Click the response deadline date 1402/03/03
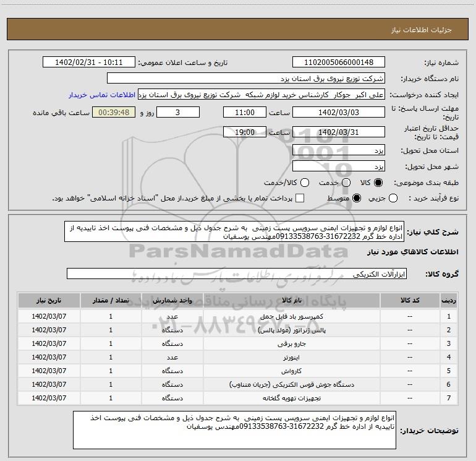Screen dimensions: 476x461 coord(339,113)
